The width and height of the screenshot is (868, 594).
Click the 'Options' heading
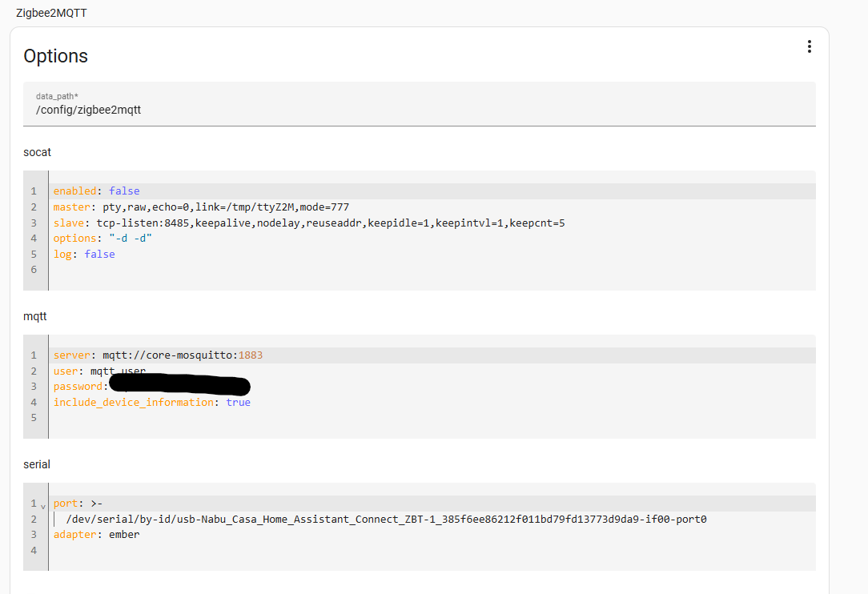pos(55,56)
